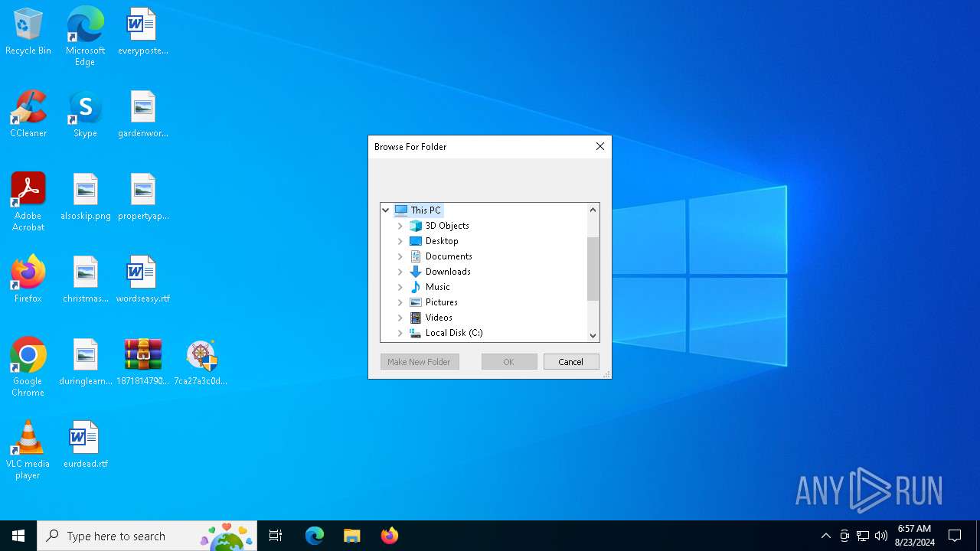Expand the Desktop folder node
This screenshot has height=551, width=980.
point(400,241)
